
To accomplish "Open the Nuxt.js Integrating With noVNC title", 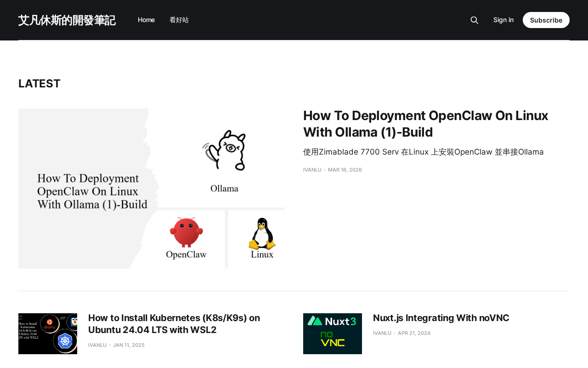I will coord(441,318).
